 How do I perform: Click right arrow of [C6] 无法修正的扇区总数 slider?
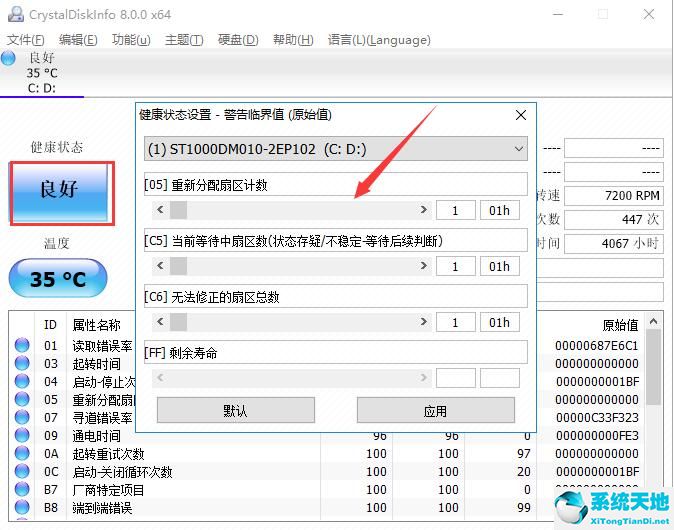tap(424, 322)
